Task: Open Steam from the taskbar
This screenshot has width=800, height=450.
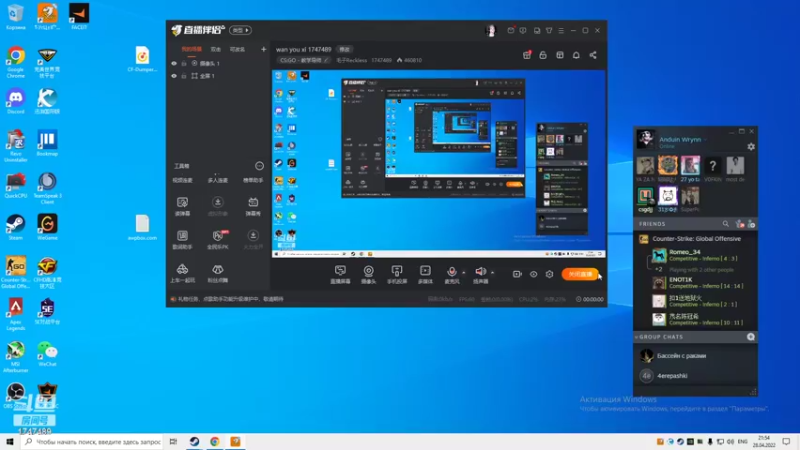Action: (x=194, y=442)
